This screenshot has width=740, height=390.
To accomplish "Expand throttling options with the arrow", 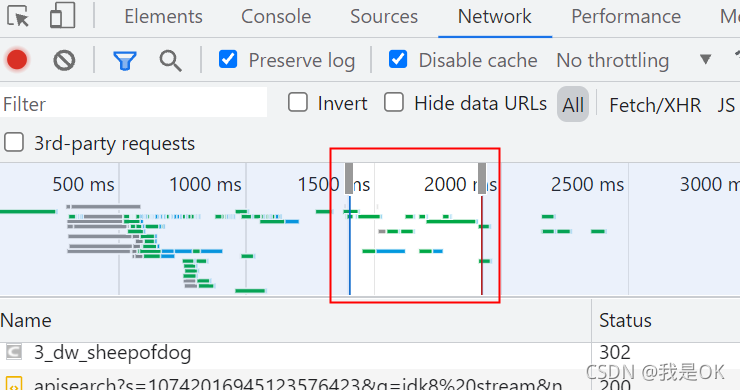I will pos(705,59).
